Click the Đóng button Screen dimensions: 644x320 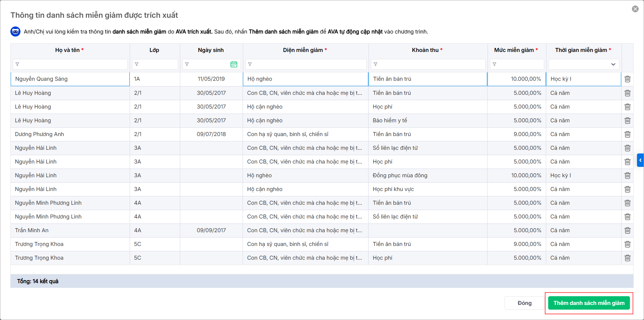coord(524,303)
